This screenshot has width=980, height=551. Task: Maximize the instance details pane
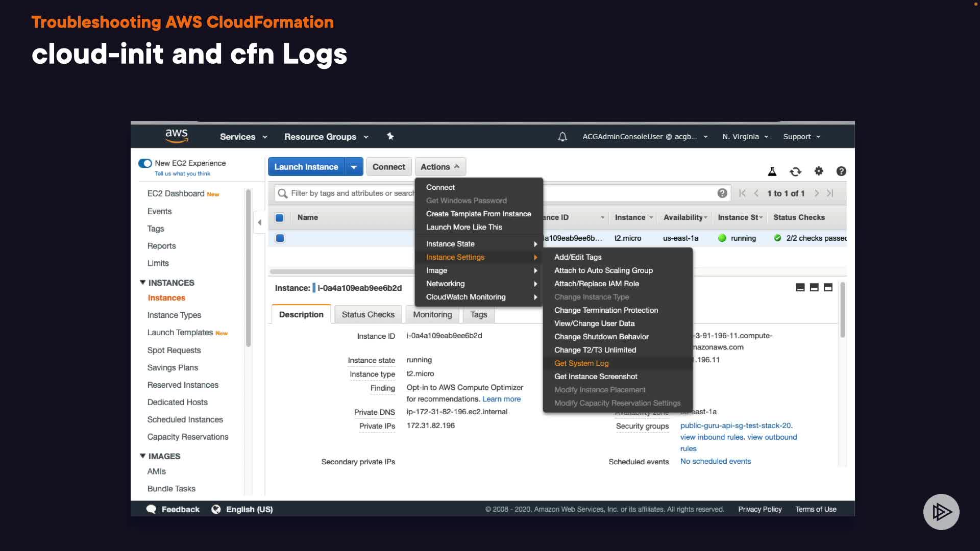[x=828, y=288]
